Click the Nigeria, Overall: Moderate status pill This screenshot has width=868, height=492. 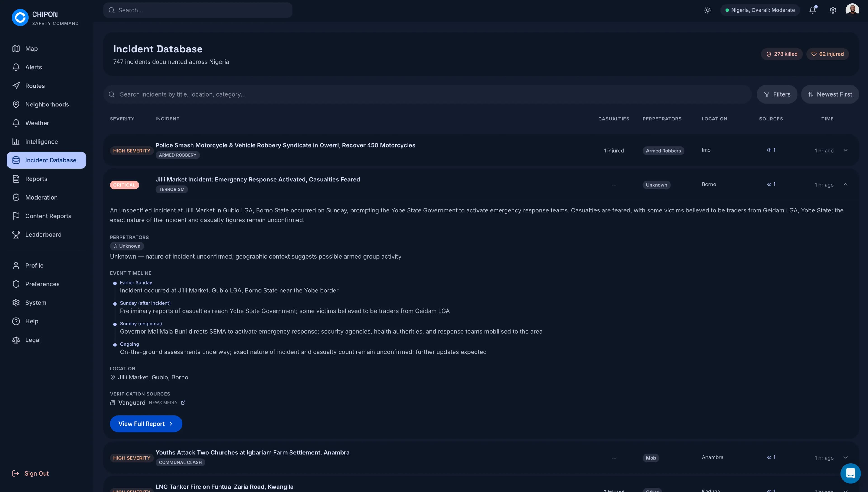click(760, 10)
